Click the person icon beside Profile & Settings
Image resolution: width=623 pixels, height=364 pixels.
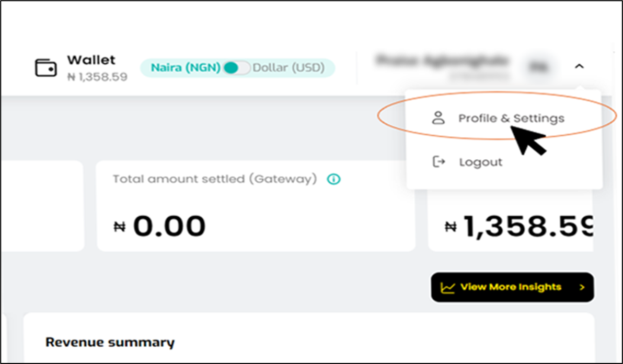click(439, 118)
